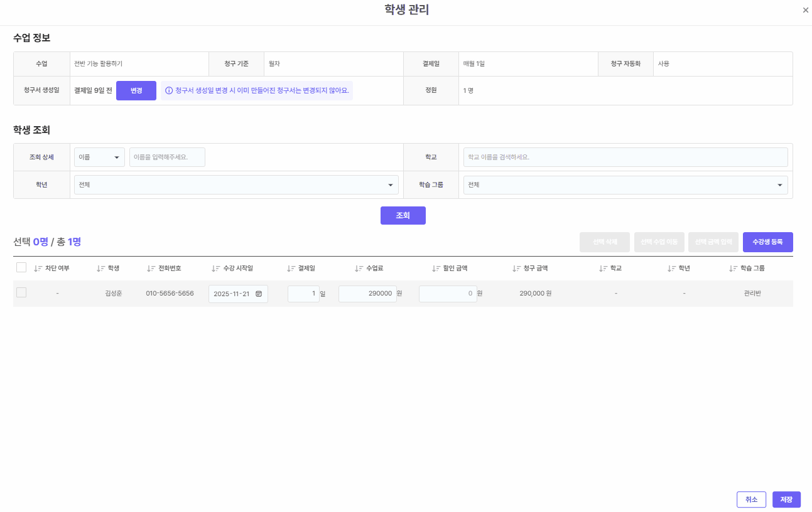
Task: Click the 수강 시작일 column sort icon
Action: (215, 269)
